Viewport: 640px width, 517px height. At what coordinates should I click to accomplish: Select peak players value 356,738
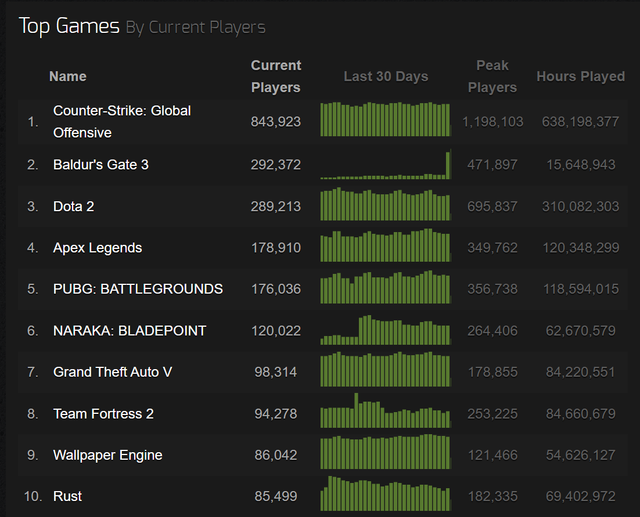coord(493,289)
